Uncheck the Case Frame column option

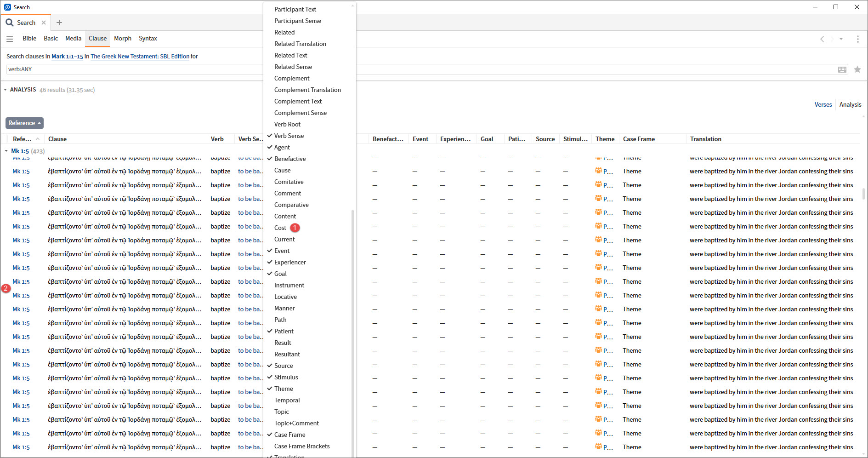[x=289, y=435]
